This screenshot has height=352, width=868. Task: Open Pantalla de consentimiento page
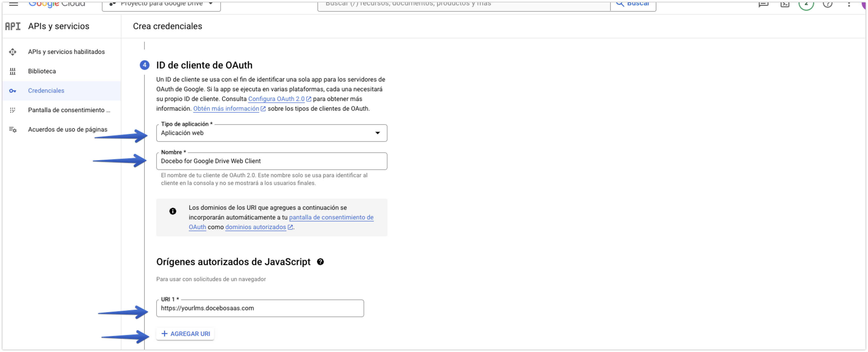[62, 110]
